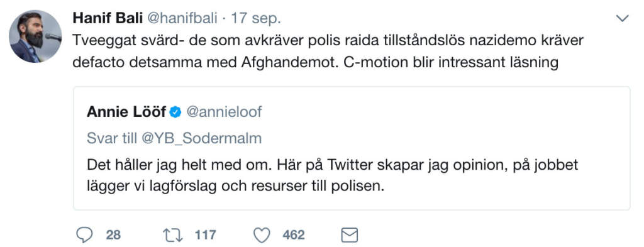
Task: Click the Annie Lööf display name
Action: tap(126, 112)
